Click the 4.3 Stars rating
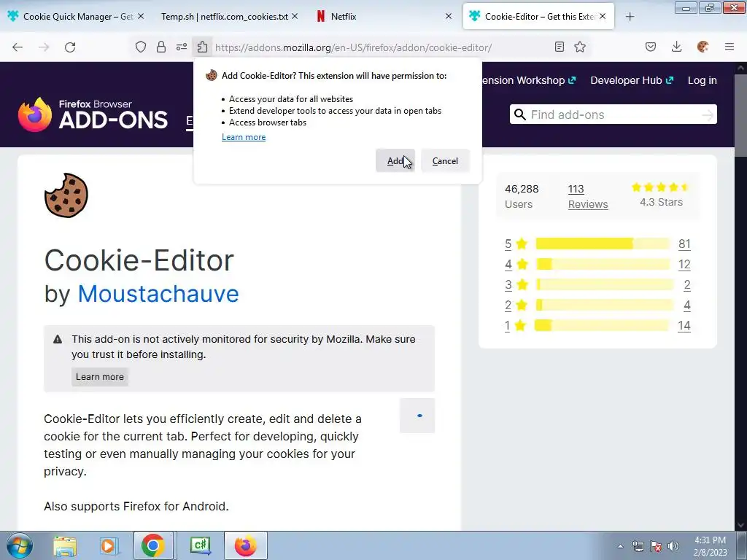This screenshot has width=747, height=560. [661, 195]
